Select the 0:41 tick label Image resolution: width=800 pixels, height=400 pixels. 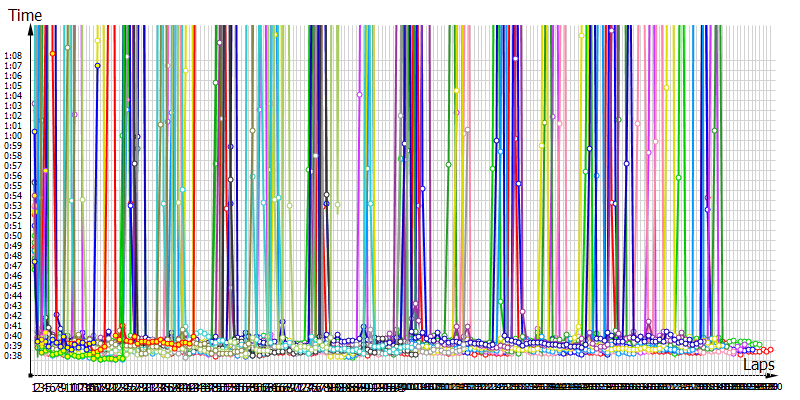pos(13,326)
